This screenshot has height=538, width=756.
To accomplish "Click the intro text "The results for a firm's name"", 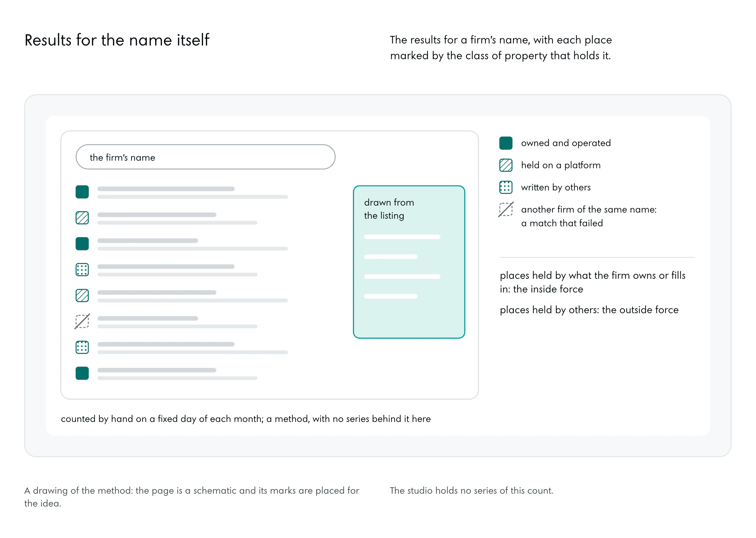I will pos(501,48).
